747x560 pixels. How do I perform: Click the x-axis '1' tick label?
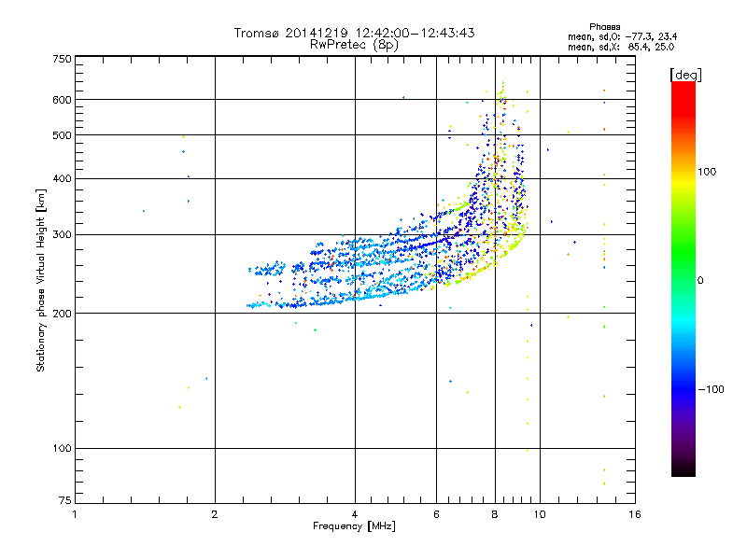click(x=75, y=514)
